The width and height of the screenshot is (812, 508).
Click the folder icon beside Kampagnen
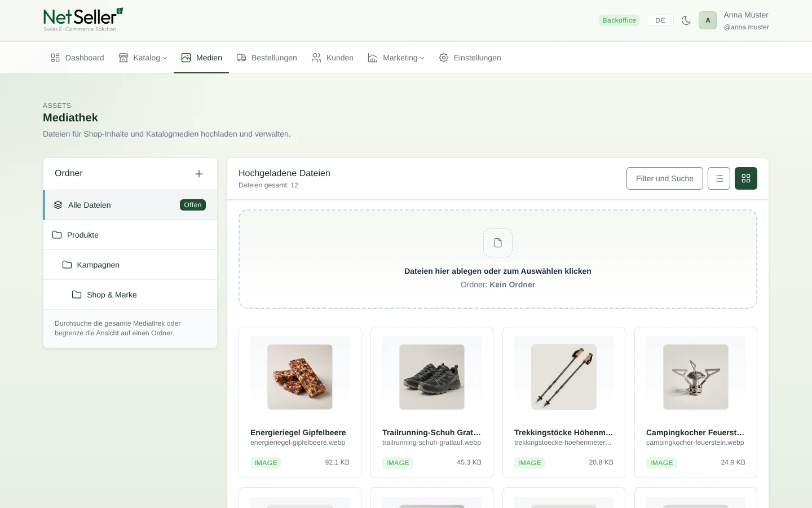pyautogui.click(x=67, y=265)
